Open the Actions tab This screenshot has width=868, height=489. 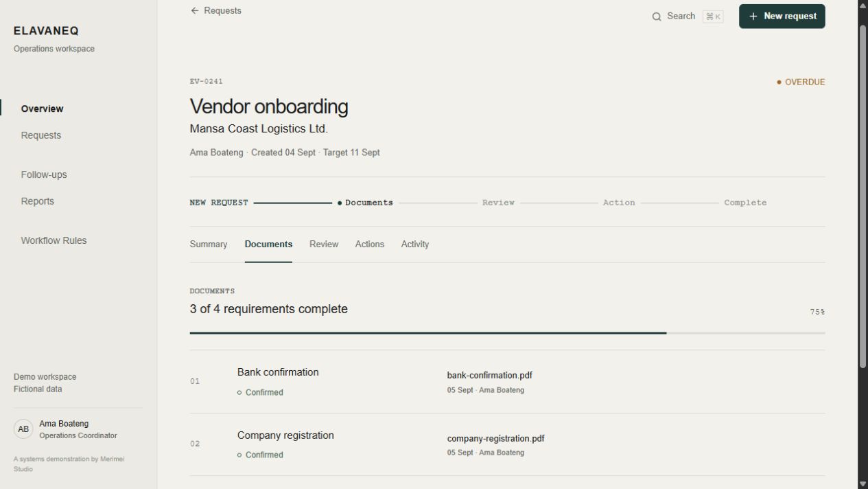point(370,244)
